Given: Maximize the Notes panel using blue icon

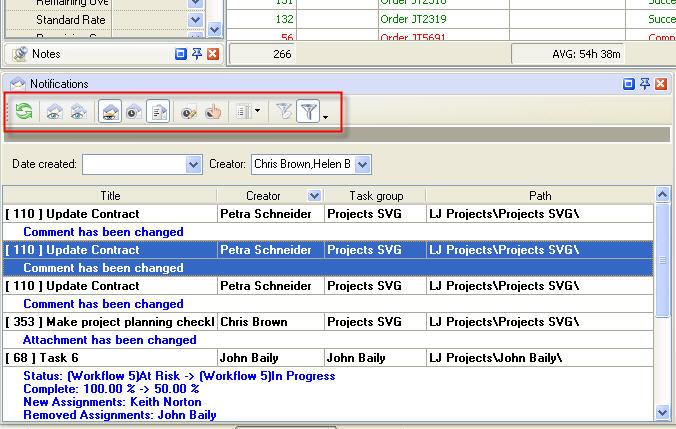Looking at the screenshot, I should [180, 53].
